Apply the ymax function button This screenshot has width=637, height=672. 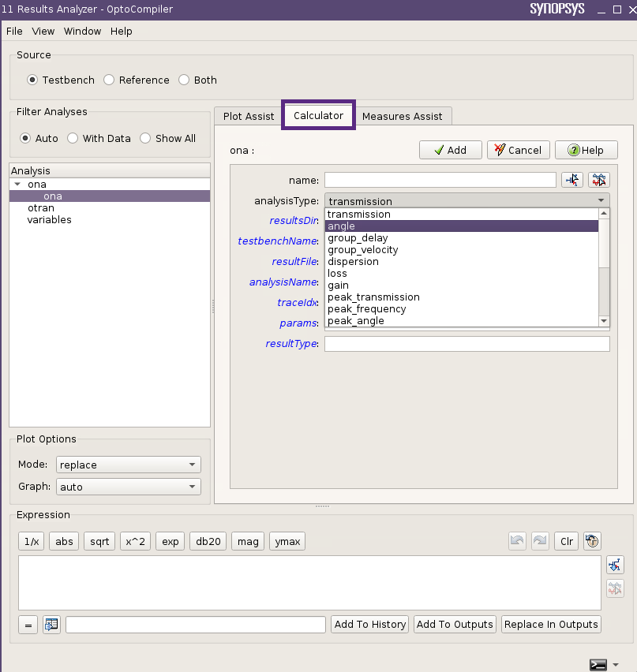[287, 541]
